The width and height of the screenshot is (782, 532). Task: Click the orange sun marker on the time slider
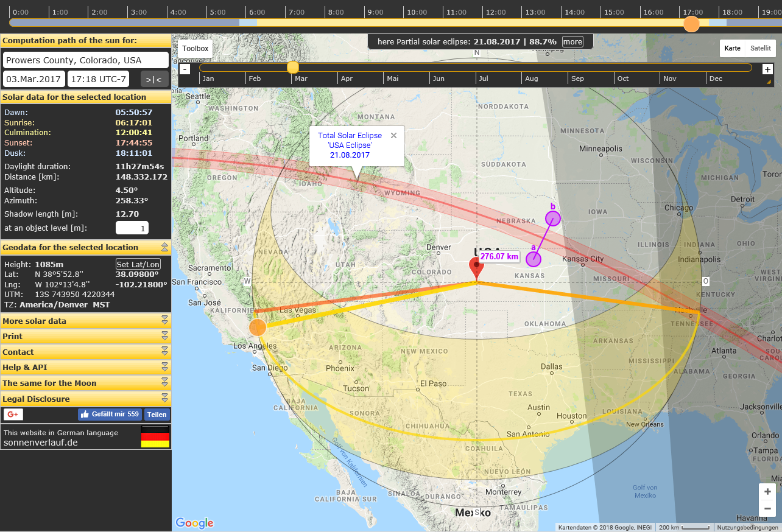[691, 24]
